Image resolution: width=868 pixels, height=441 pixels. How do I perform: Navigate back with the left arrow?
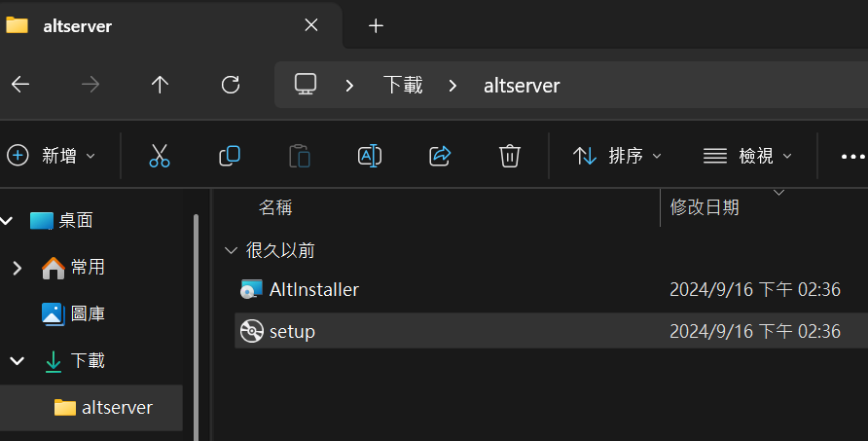point(20,85)
